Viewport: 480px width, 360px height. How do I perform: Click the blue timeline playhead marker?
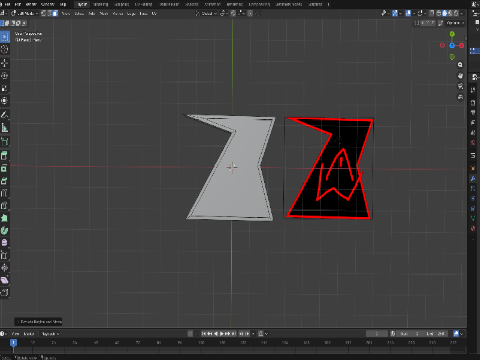pos(13,343)
